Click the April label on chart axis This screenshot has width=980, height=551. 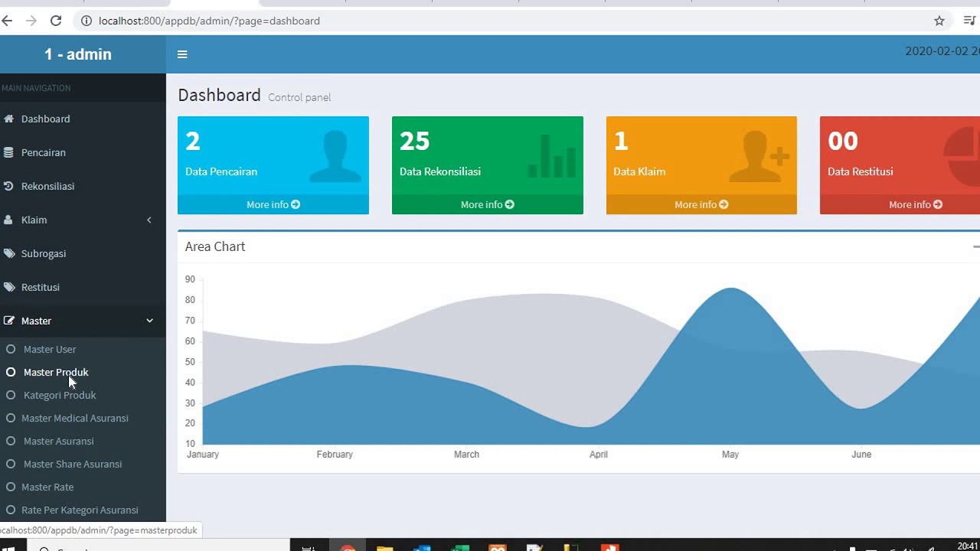[599, 455]
